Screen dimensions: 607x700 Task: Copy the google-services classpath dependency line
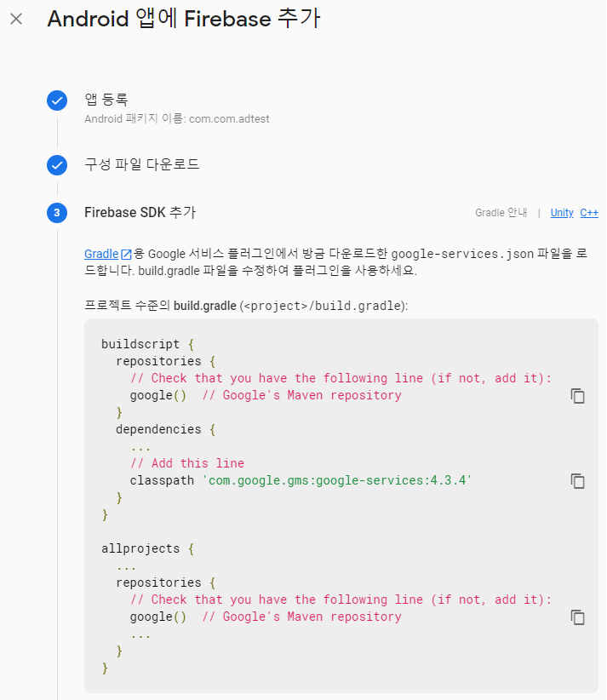578,481
